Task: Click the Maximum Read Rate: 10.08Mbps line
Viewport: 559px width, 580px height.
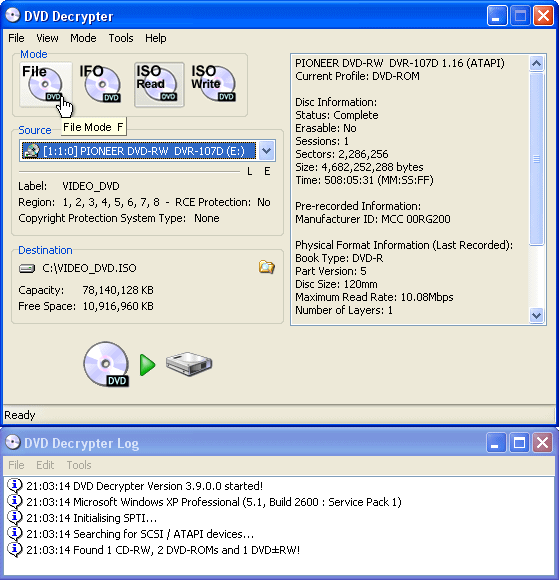Action: [374, 297]
